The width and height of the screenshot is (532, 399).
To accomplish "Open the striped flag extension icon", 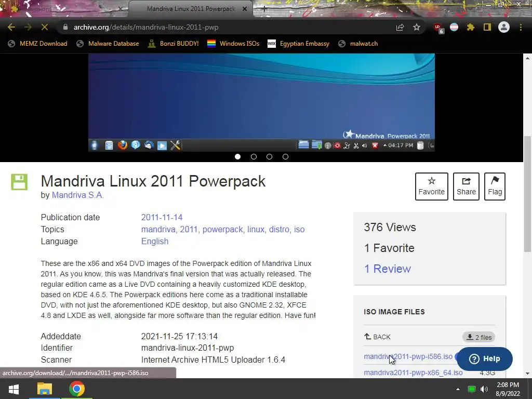I will point(454,27).
